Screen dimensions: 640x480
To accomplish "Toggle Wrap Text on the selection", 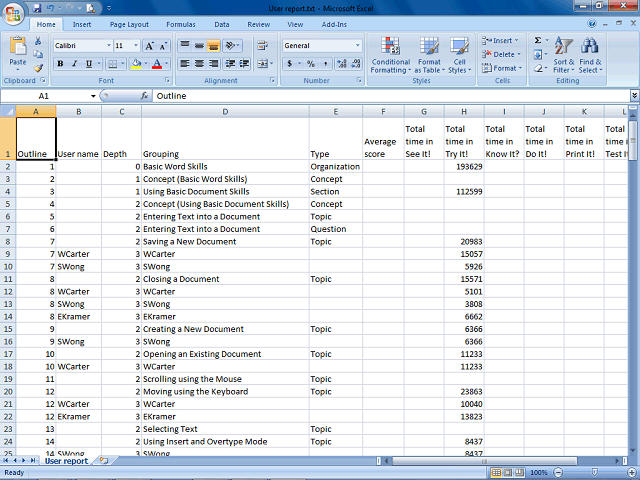I will pos(262,45).
